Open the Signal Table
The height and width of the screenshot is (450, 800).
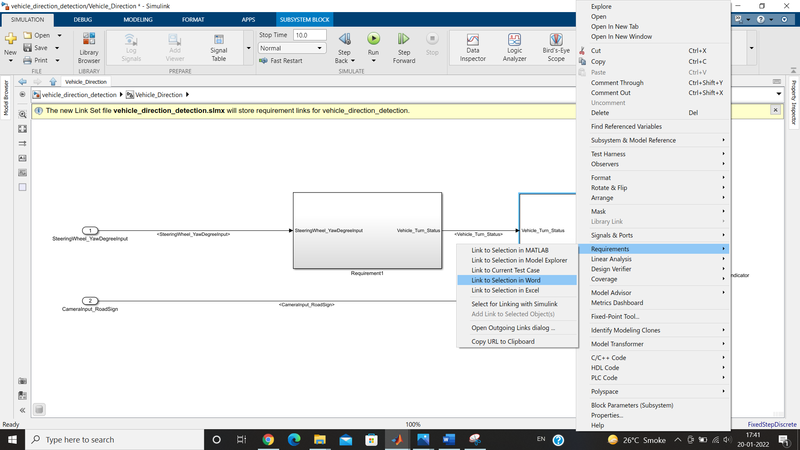point(218,48)
